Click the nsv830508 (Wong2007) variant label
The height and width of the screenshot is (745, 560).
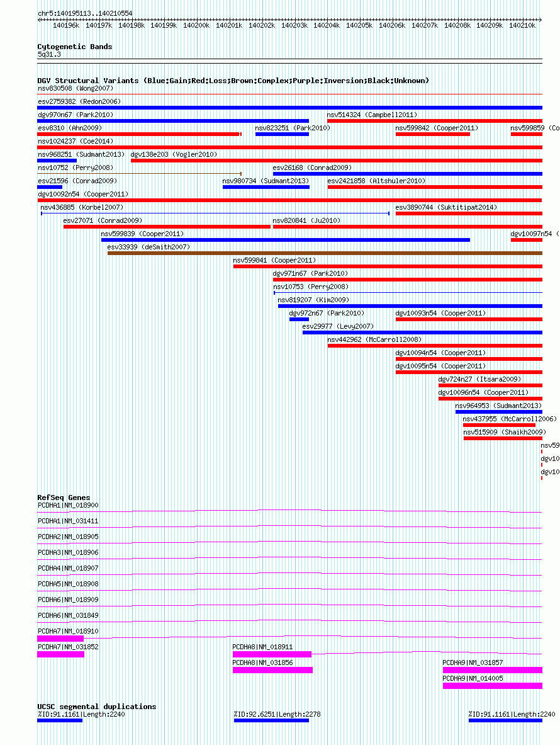pos(76,88)
